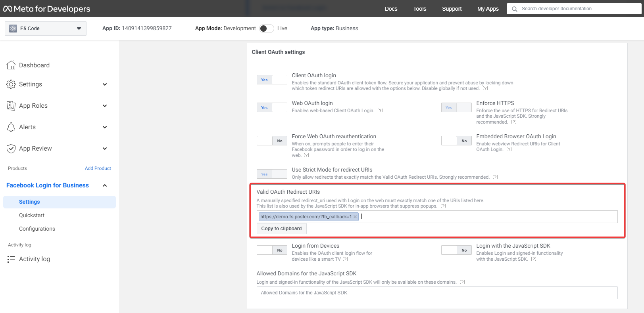644x313 pixels.
Task: Toggle App Mode to Live
Action: (267, 29)
